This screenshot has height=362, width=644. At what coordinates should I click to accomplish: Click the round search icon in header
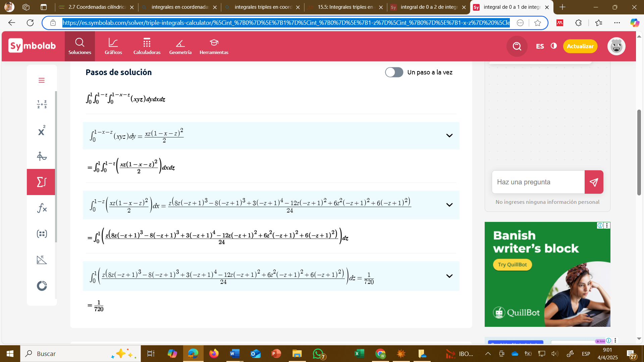point(517,46)
